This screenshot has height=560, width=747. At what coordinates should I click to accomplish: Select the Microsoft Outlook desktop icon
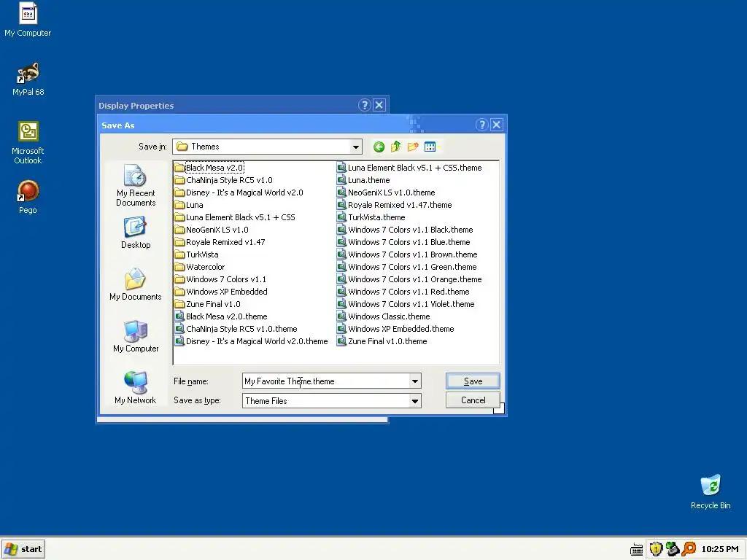point(28,143)
